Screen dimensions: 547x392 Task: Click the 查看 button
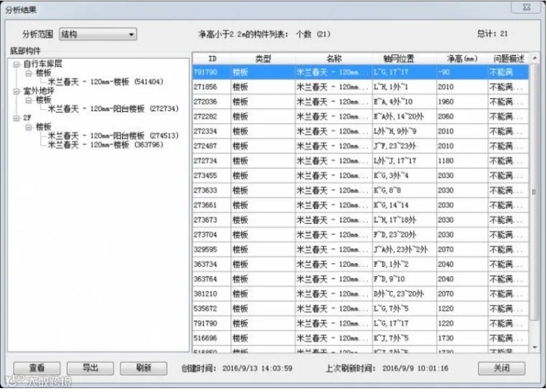pyautogui.click(x=37, y=368)
